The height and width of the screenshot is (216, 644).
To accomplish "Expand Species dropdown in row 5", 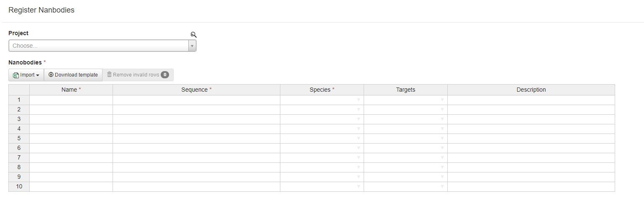I will pyautogui.click(x=359, y=139).
